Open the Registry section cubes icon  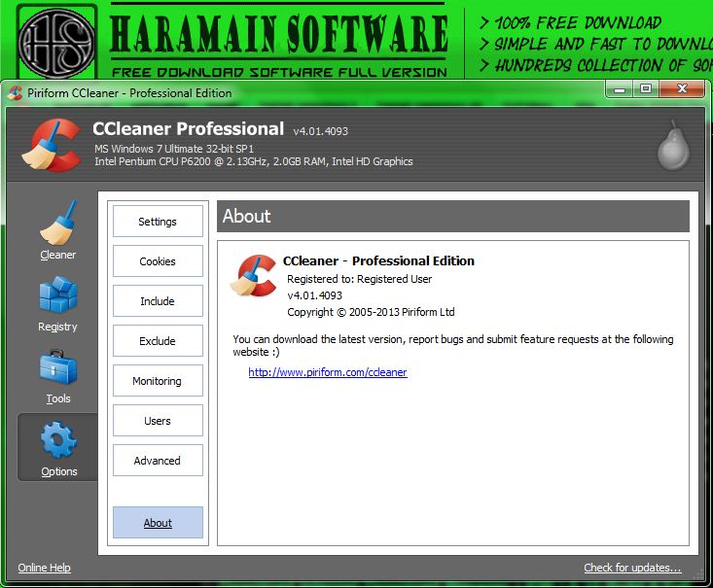[x=58, y=294]
